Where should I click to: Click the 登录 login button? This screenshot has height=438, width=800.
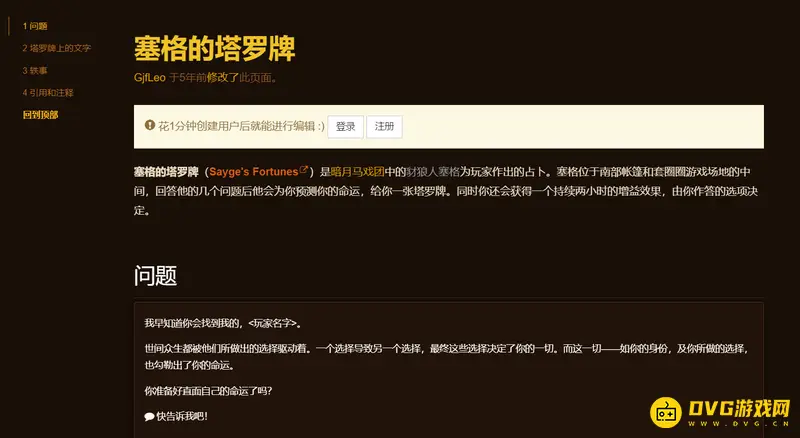(x=345, y=127)
